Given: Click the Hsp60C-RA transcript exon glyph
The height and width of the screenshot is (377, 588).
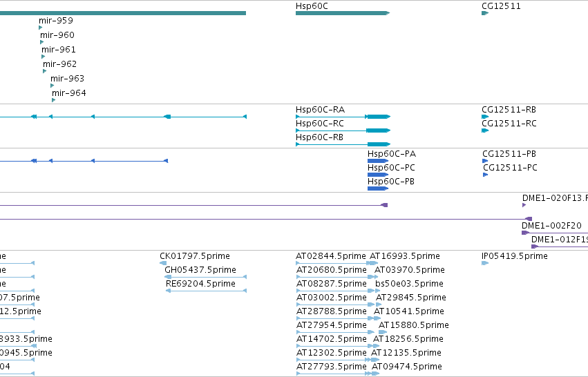Looking at the screenshot, I should pyautogui.click(x=379, y=117).
